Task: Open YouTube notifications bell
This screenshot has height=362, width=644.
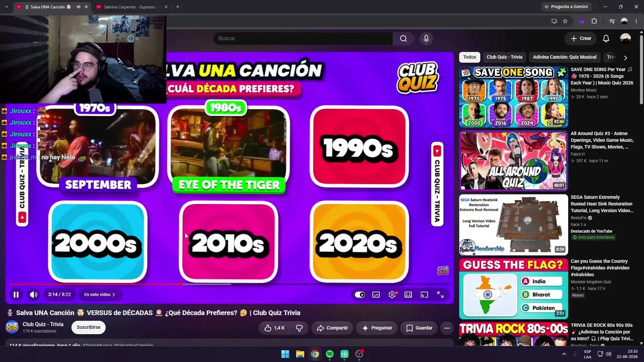Action: tap(606, 38)
